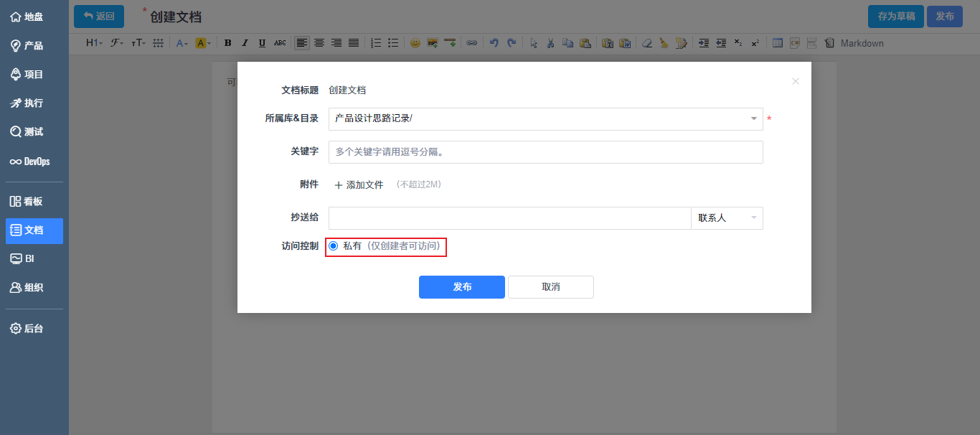Open the 联系人 contacts dropdown
This screenshot has height=435, width=980.
(x=727, y=217)
